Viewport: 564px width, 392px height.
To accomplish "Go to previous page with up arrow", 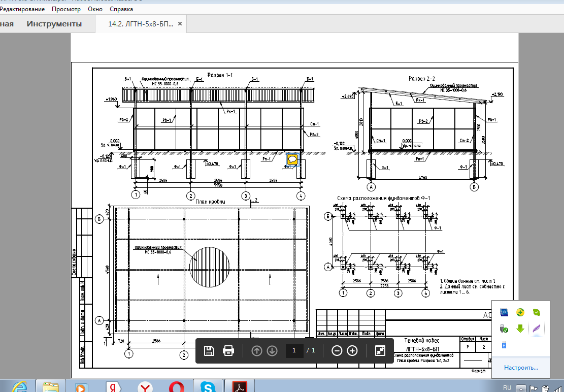I will tap(257, 350).
